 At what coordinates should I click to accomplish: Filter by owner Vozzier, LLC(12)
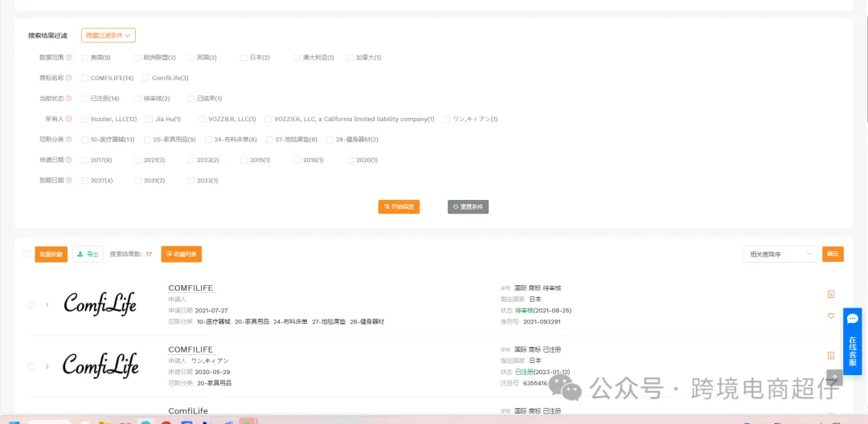point(84,119)
